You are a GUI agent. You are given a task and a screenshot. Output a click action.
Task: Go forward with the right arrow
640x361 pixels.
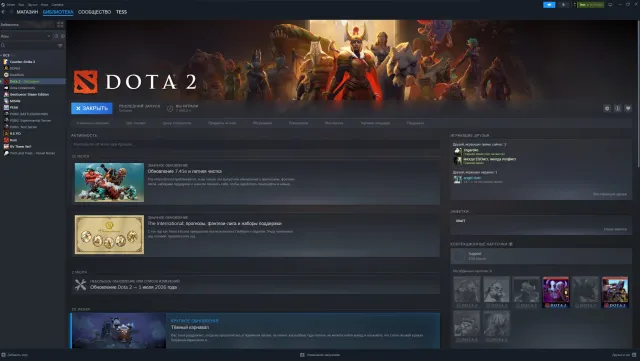(x=11, y=12)
